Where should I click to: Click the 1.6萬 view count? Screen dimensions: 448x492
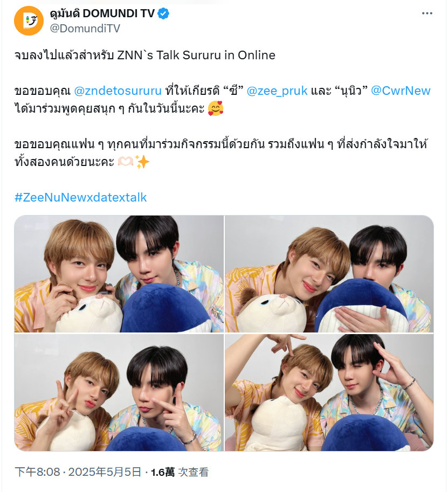point(163,472)
